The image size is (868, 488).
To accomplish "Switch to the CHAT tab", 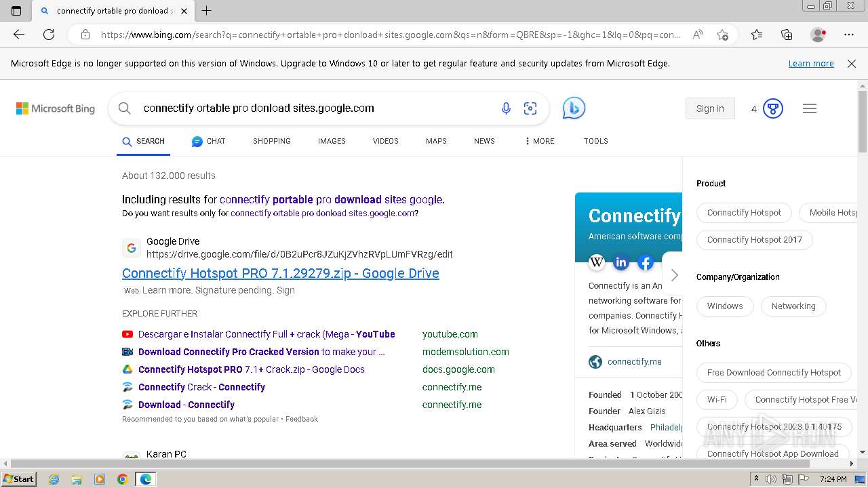I will point(208,141).
